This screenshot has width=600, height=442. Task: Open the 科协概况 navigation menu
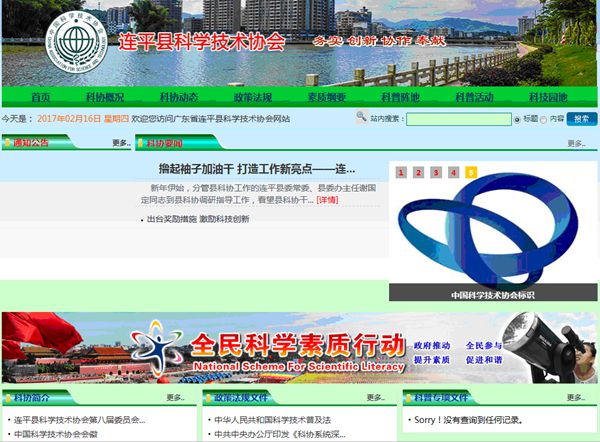[x=105, y=97]
